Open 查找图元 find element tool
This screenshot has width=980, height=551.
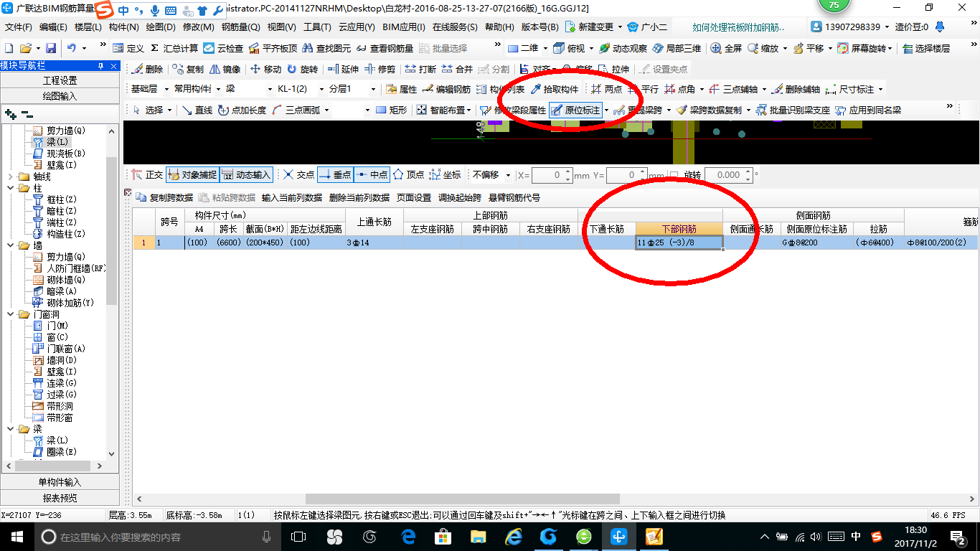click(326, 48)
